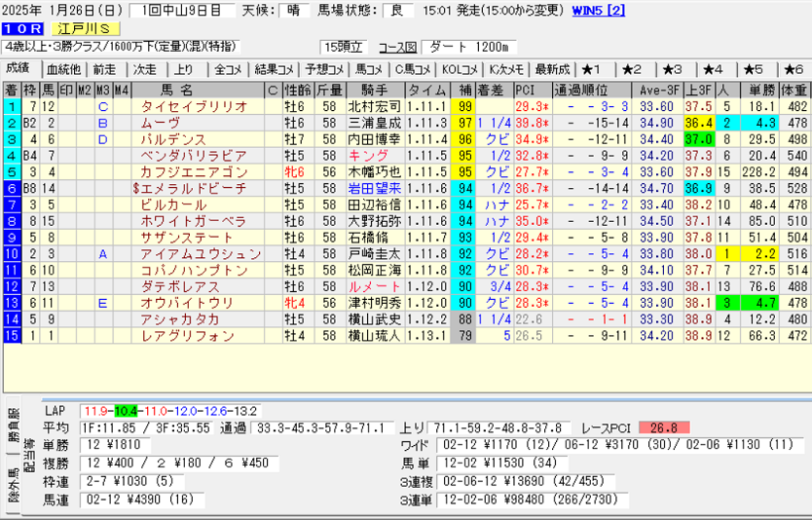Viewport: 812px width, 520px height.
Task: Select the 次走 tab
Action: [x=145, y=69]
